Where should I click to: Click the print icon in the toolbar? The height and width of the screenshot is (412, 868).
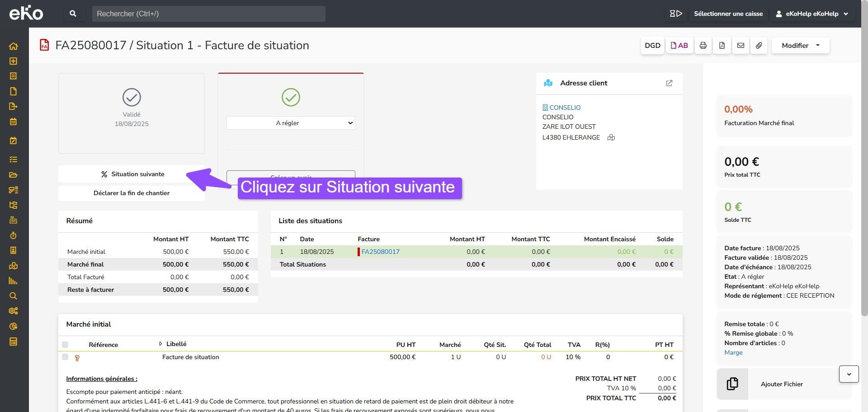tap(703, 46)
